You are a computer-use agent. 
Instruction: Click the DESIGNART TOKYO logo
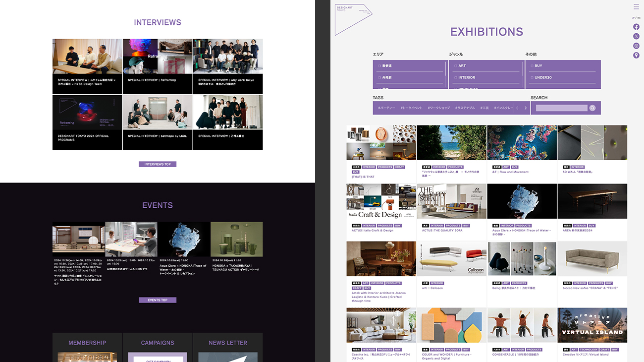pyautogui.click(x=353, y=20)
